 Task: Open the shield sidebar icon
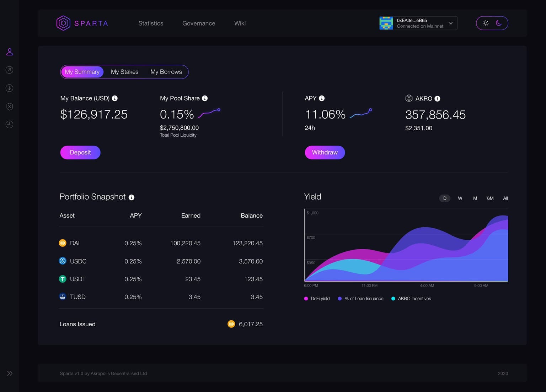pos(10,107)
